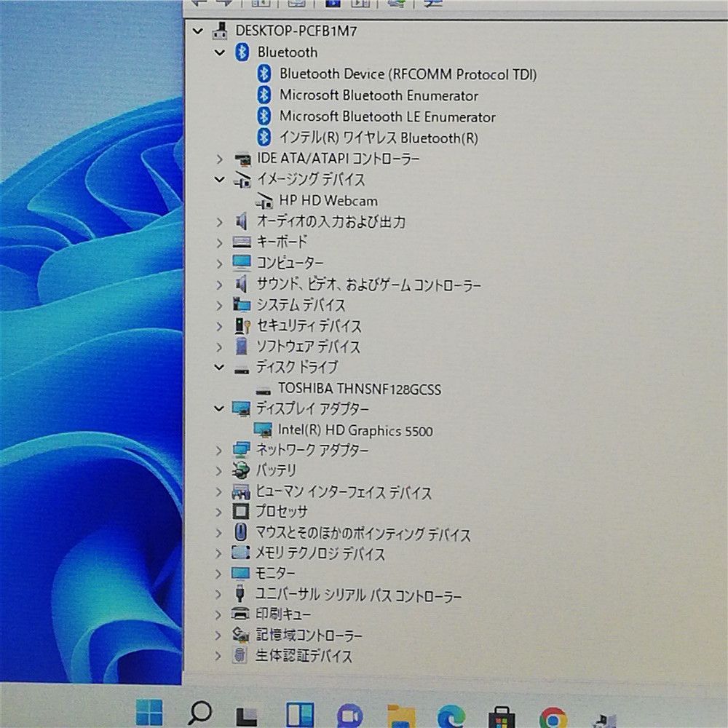The image size is (728, 728).
Task: Click the Intel HD Graphics 5500 icon
Action: 263,430
